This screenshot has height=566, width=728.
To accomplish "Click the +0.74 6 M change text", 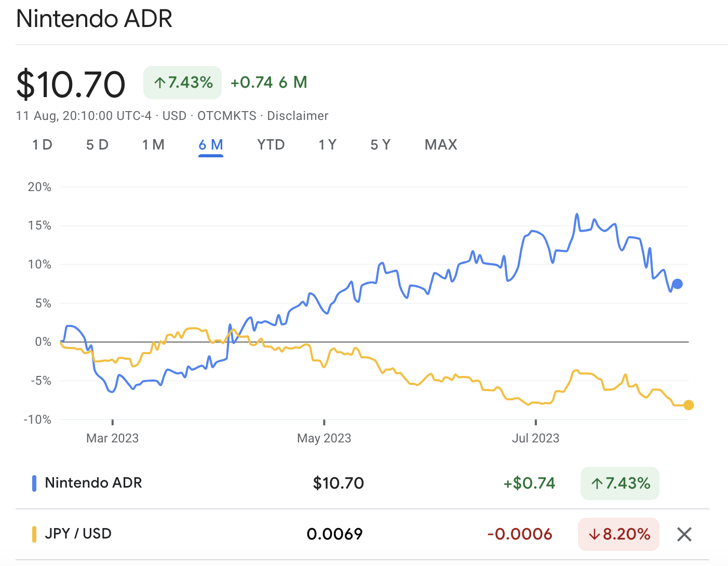I will point(269,83).
